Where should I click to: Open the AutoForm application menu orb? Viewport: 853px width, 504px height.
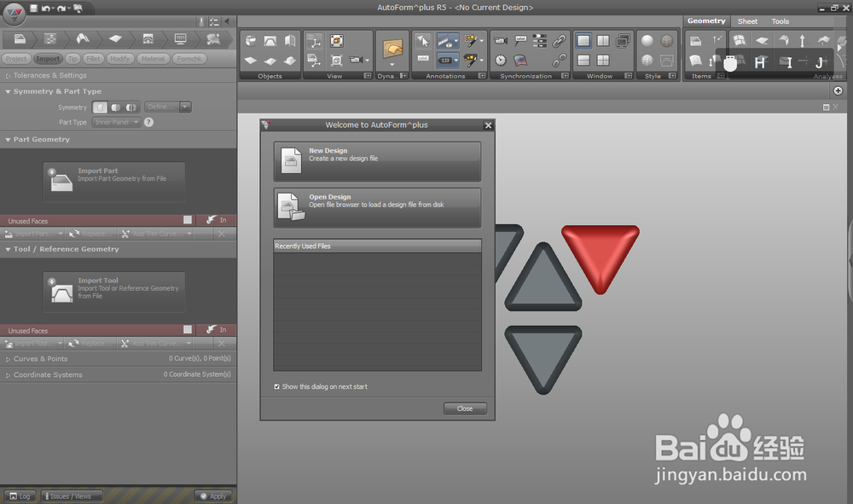(15, 13)
